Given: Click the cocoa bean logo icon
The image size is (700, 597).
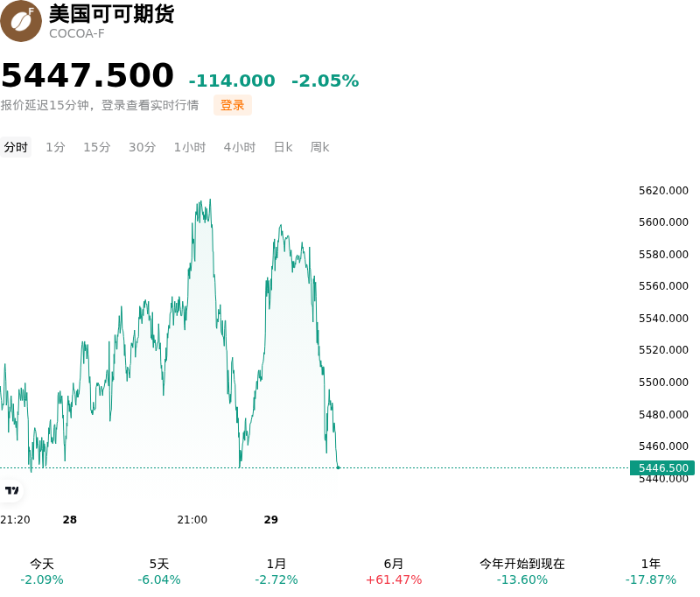Looking at the screenshot, I should (x=20, y=21).
